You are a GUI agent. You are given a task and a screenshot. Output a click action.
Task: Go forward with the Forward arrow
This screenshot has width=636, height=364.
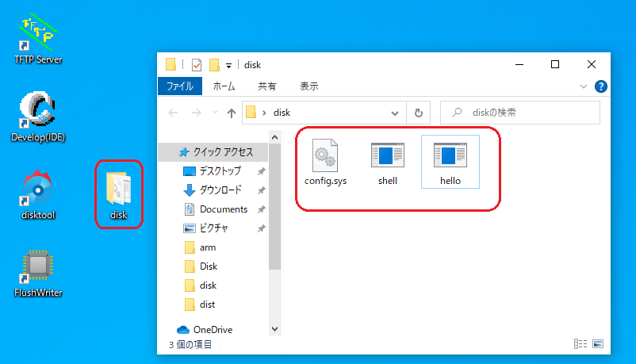[197, 113]
